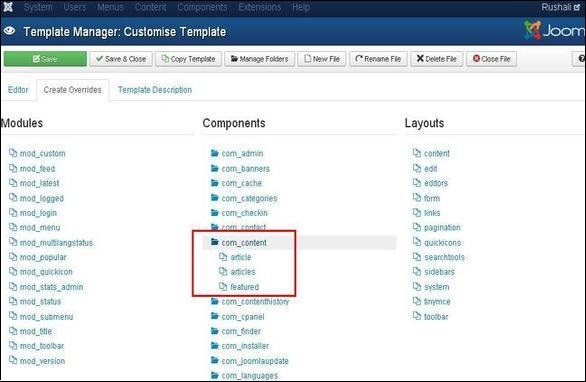Click the New File button
The image size is (586, 382).
tap(322, 59)
